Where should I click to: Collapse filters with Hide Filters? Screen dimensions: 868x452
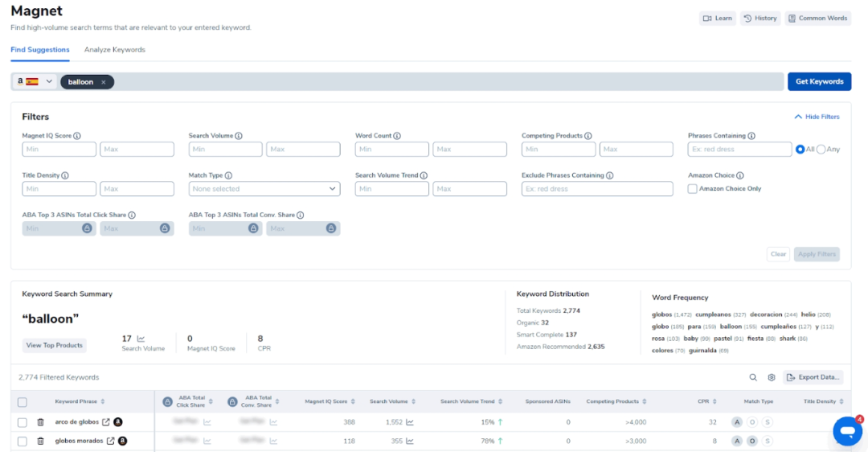pyautogui.click(x=816, y=117)
